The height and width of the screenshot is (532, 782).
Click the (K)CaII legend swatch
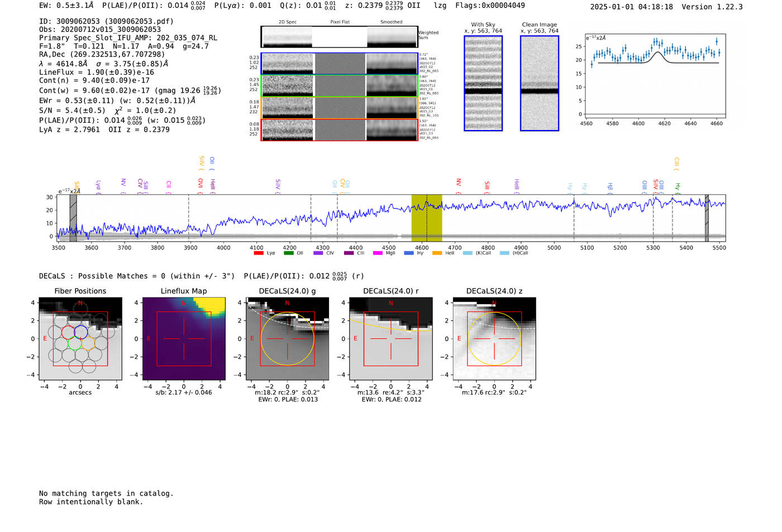click(x=468, y=253)
